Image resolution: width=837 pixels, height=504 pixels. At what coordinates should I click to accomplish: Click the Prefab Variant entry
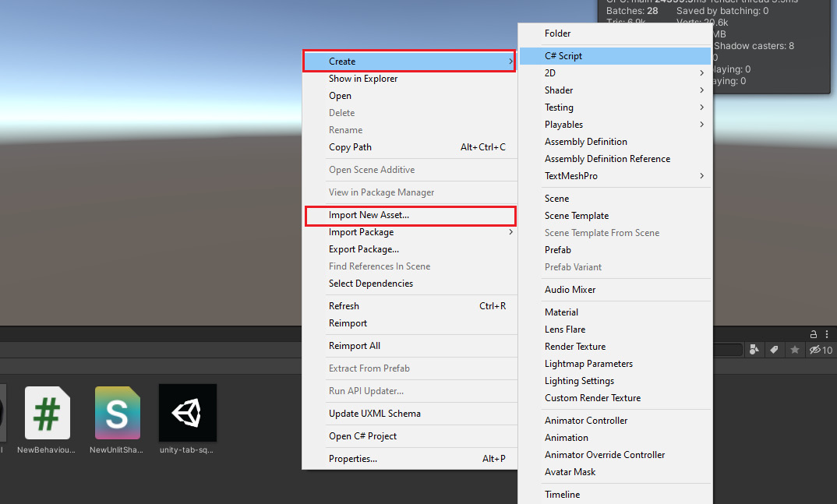coord(615,266)
